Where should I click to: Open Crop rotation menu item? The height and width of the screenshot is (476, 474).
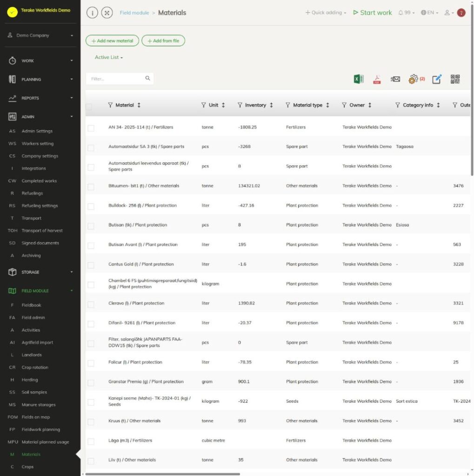tap(35, 367)
